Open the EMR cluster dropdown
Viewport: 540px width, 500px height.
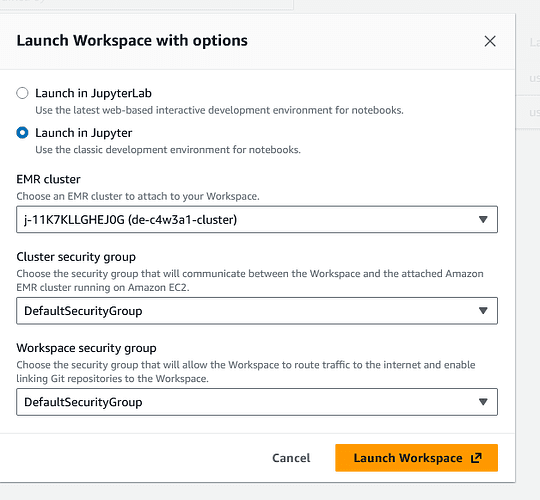tap(257, 219)
